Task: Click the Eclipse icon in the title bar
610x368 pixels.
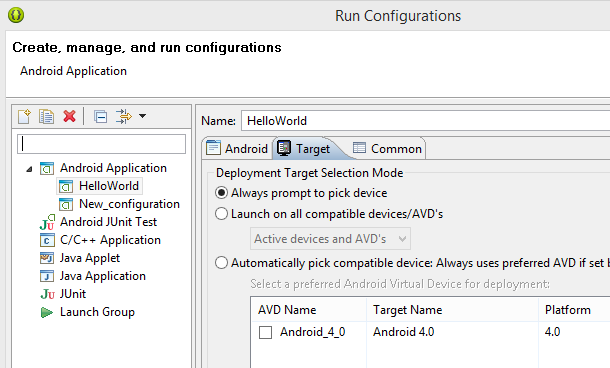Action: point(16,15)
